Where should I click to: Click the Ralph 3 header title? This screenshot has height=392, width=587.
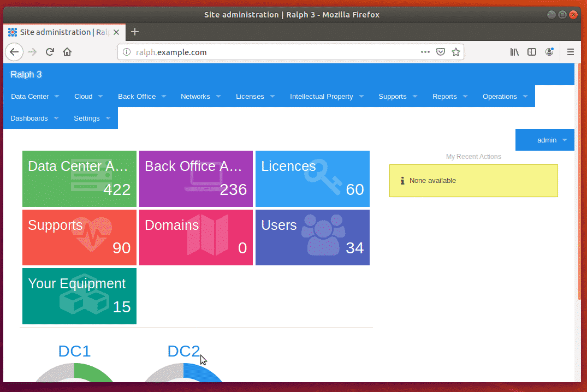26,74
